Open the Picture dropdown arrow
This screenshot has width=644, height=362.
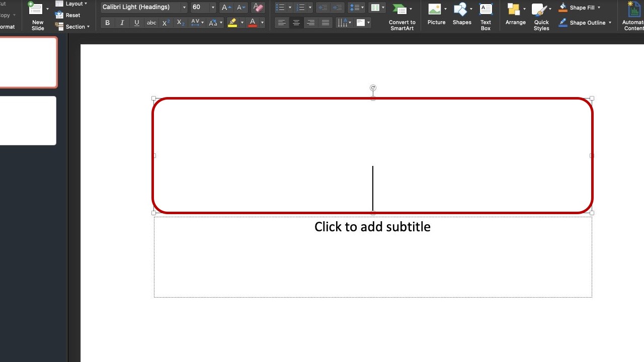click(445, 9)
